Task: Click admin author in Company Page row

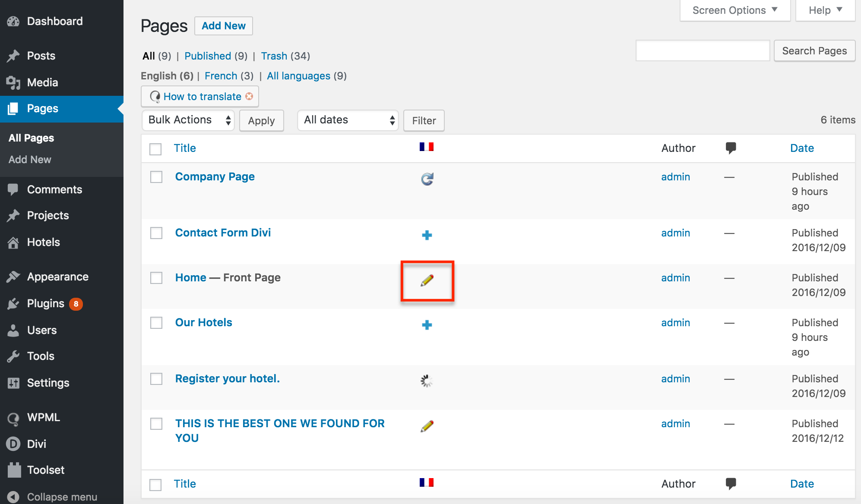Action: (675, 177)
